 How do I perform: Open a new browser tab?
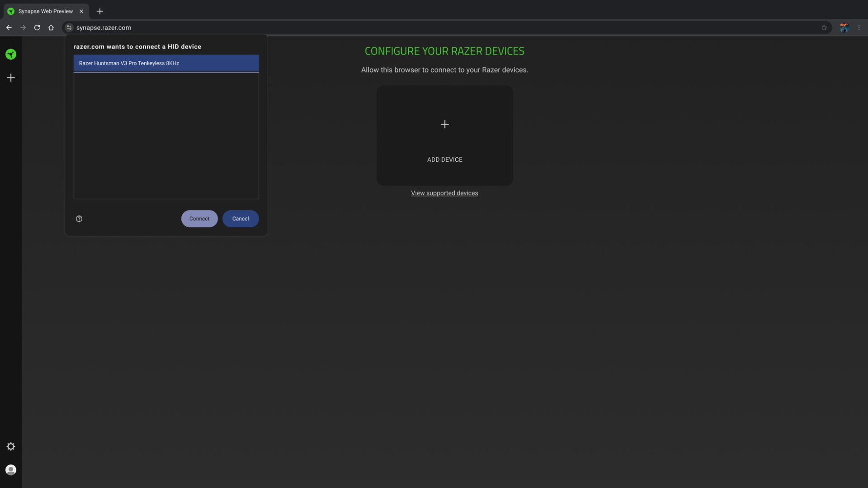point(100,11)
